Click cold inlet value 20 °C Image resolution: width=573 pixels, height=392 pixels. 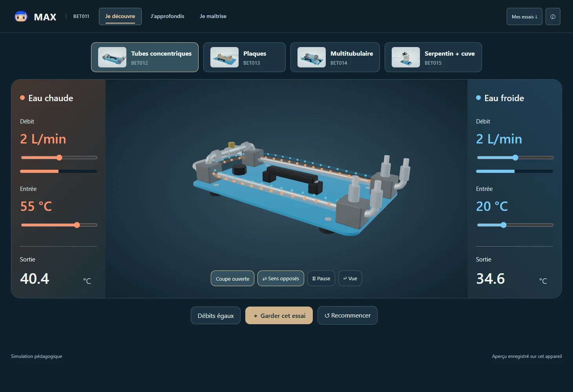coord(492,207)
